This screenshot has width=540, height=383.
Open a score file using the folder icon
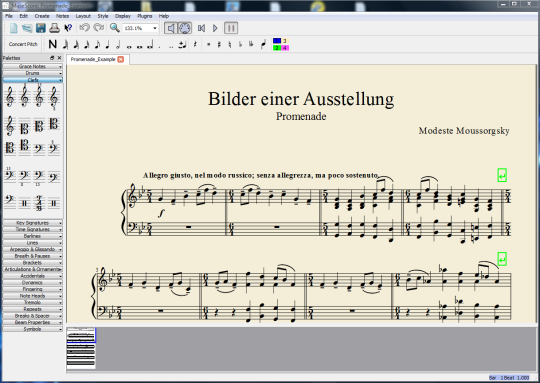27,28
